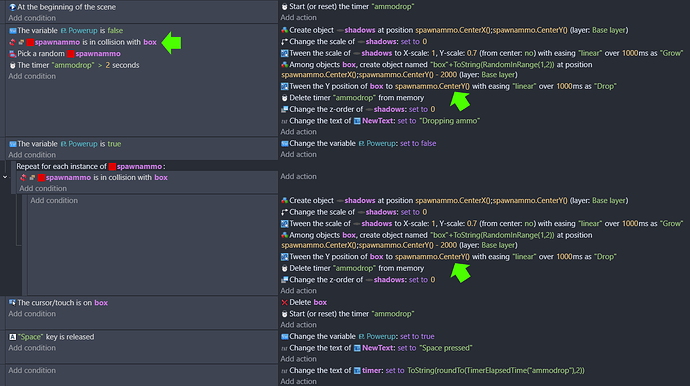The image size is (690, 386).
Task: Click the icon beside first 'Among objects box, create object'
Action: point(284,65)
